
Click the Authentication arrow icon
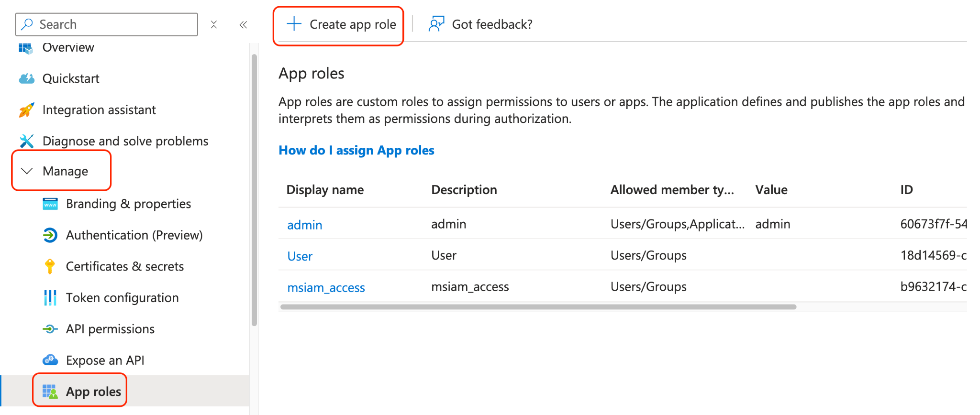(x=50, y=235)
